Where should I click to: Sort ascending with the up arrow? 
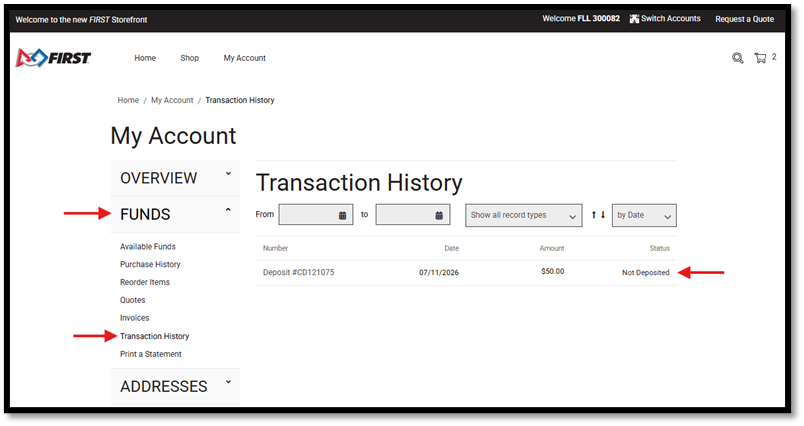[x=593, y=215]
